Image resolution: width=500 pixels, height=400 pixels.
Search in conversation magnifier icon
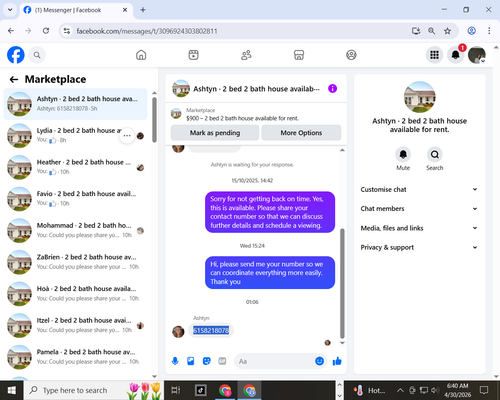[435, 154]
